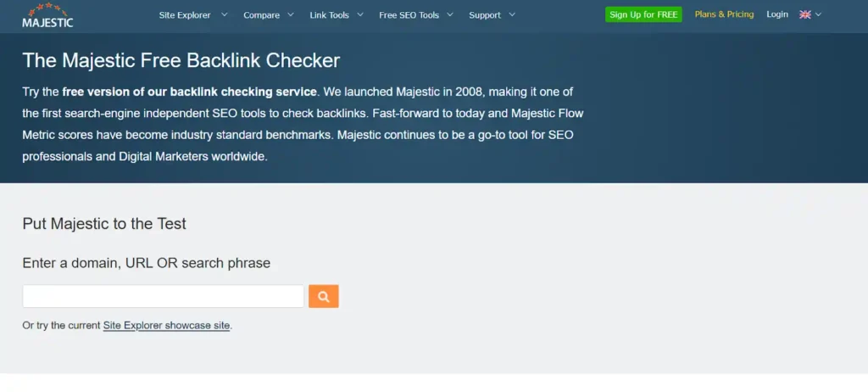Image resolution: width=868 pixels, height=392 pixels.
Task: Go to Plans & Pricing
Action: pyautogui.click(x=724, y=14)
